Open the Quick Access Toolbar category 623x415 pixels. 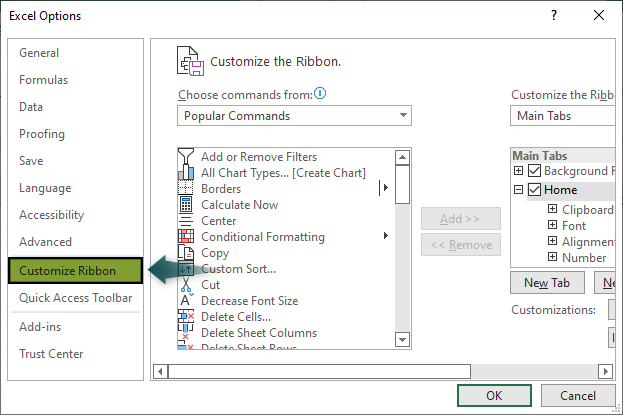point(75,298)
